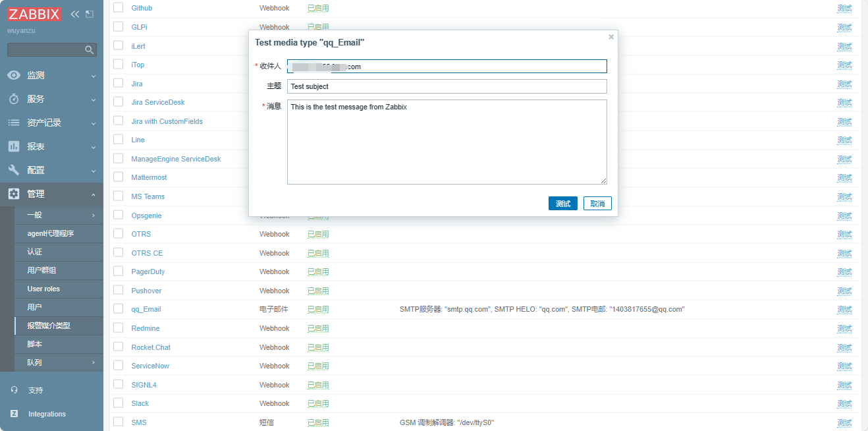This screenshot has width=868, height=431.
Task: Collapse the sidebar using double-arrow icon
Action: pos(75,14)
